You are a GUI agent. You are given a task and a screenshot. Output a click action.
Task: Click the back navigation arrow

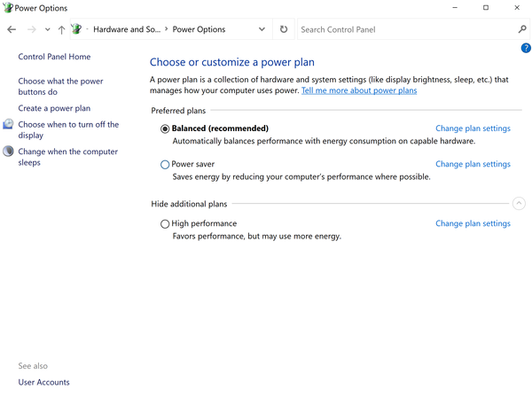coord(12,29)
